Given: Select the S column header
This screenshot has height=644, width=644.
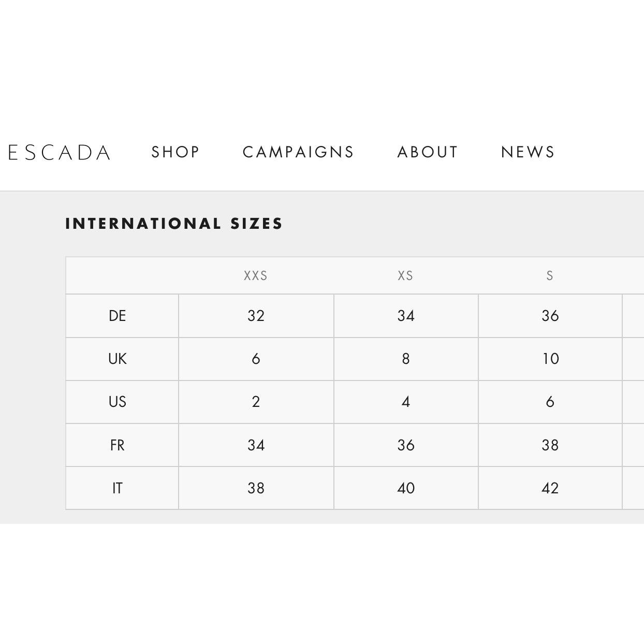Looking at the screenshot, I should tap(550, 275).
